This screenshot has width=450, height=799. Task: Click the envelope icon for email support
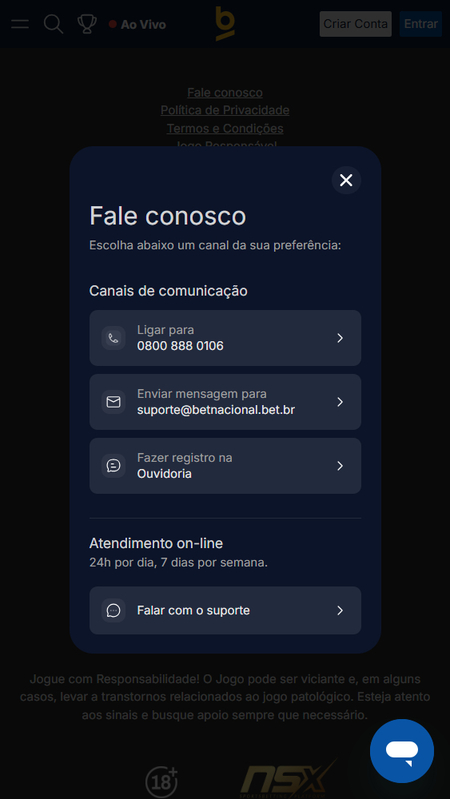click(113, 402)
